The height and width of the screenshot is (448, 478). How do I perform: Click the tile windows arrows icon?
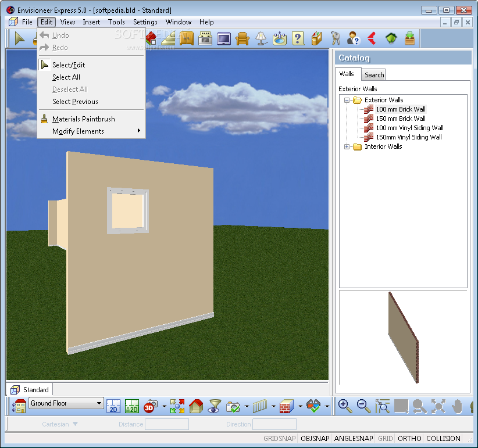click(177, 406)
